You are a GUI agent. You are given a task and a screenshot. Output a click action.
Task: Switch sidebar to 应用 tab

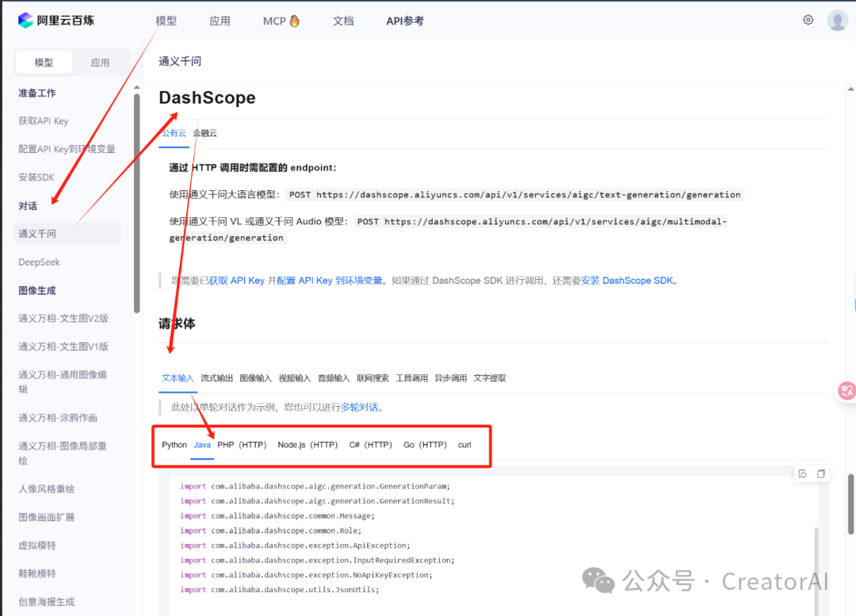tap(100, 63)
